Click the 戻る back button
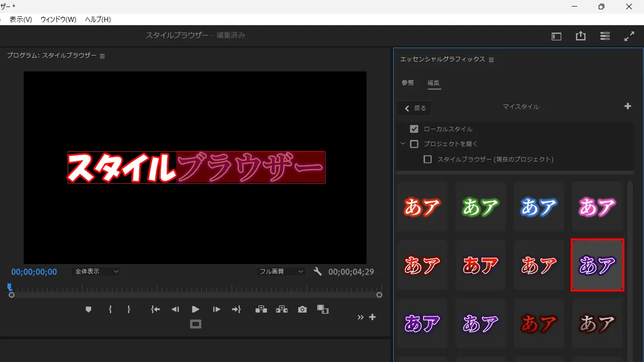This screenshot has width=644, height=362. 414,108
